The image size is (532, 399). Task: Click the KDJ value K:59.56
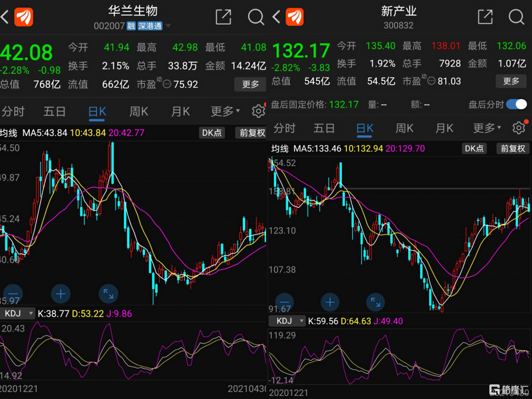click(323, 321)
